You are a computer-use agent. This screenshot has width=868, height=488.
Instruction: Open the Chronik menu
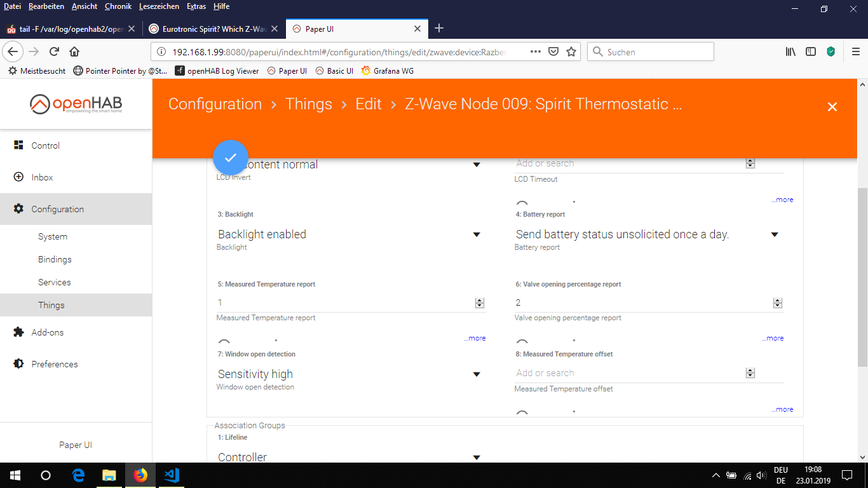click(119, 6)
